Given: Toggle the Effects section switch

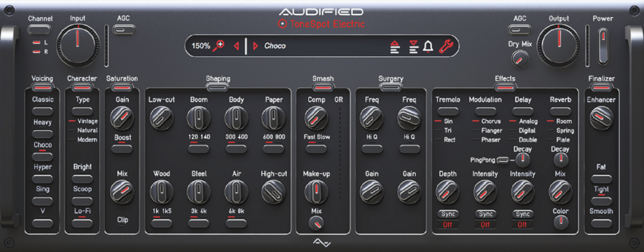Looking at the screenshot, I should (505, 87).
